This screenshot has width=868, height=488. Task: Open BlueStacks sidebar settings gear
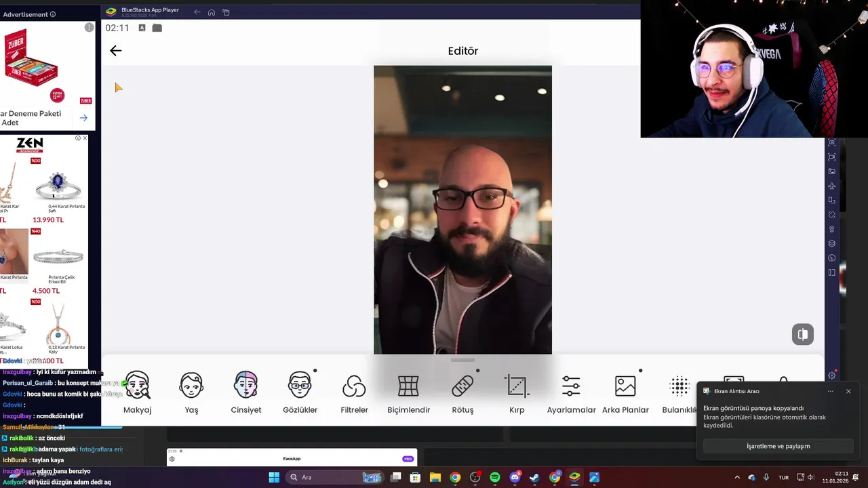coord(832,375)
